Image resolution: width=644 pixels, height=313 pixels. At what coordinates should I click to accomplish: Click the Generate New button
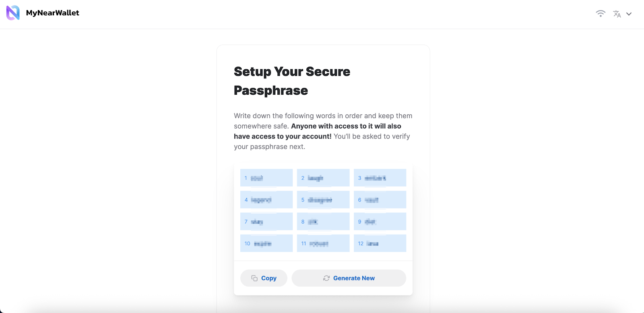coord(349,278)
